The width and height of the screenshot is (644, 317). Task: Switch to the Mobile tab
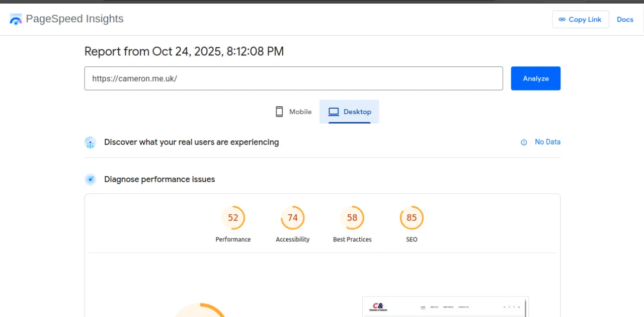294,112
